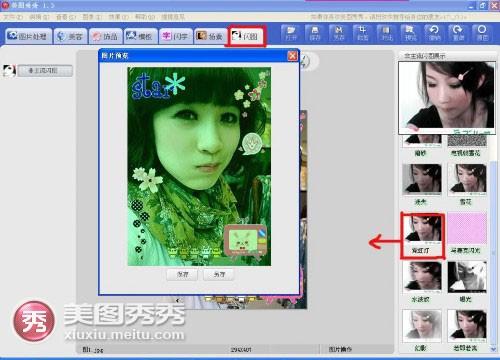Open the 图片 menu
Viewport: 500px width, 360px height.
coord(92,17)
